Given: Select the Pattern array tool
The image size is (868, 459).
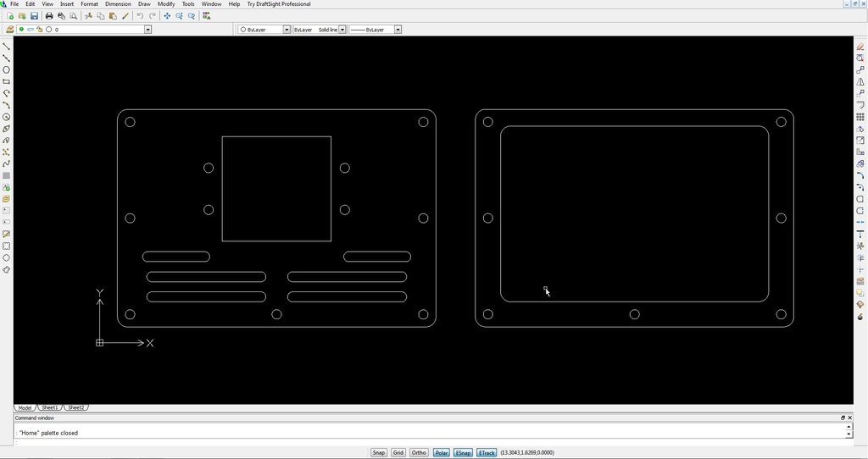Looking at the screenshot, I should [860, 117].
